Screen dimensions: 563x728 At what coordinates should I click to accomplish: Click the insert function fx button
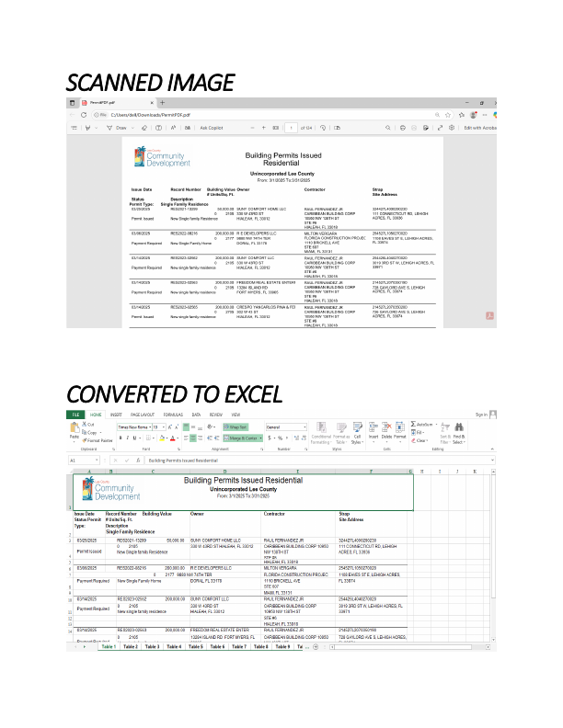(x=138, y=461)
